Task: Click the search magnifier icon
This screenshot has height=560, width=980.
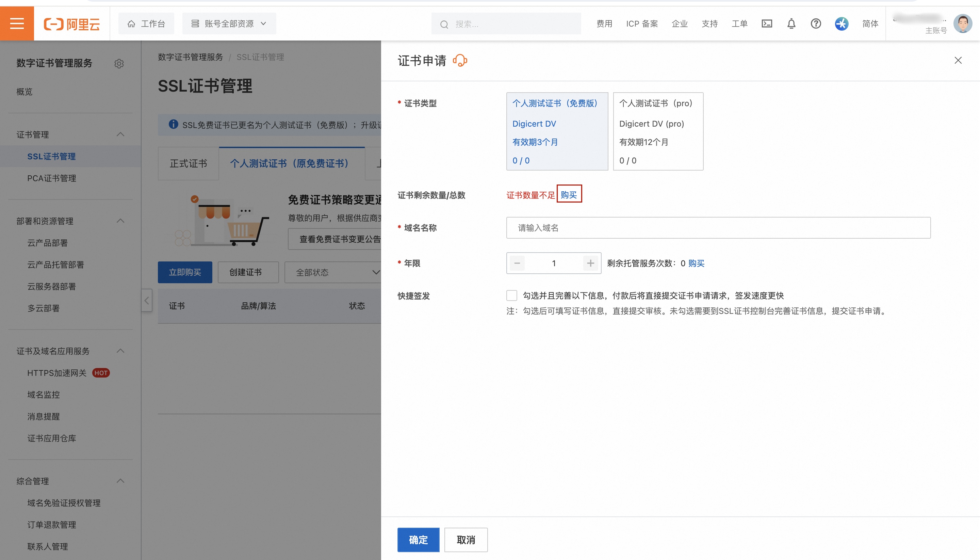Action: click(x=444, y=25)
